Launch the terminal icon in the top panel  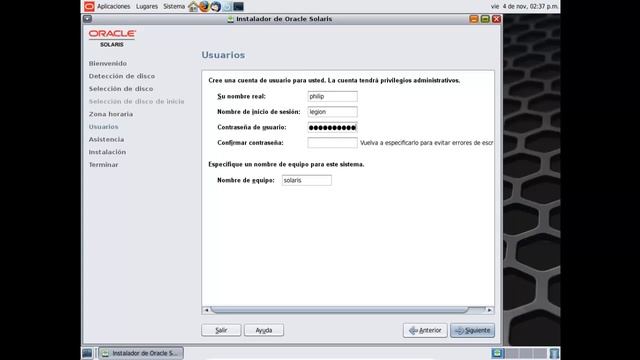point(238,6)
